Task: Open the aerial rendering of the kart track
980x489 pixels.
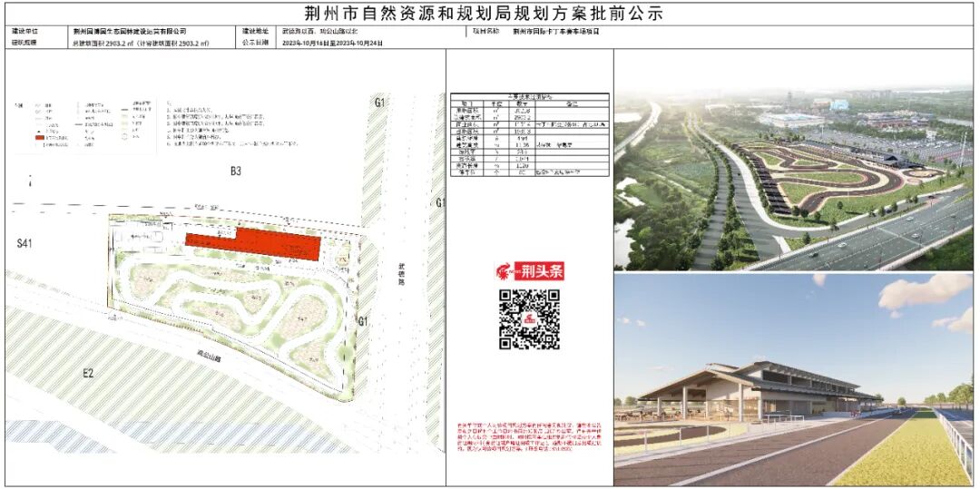Action: click(794, 177)
